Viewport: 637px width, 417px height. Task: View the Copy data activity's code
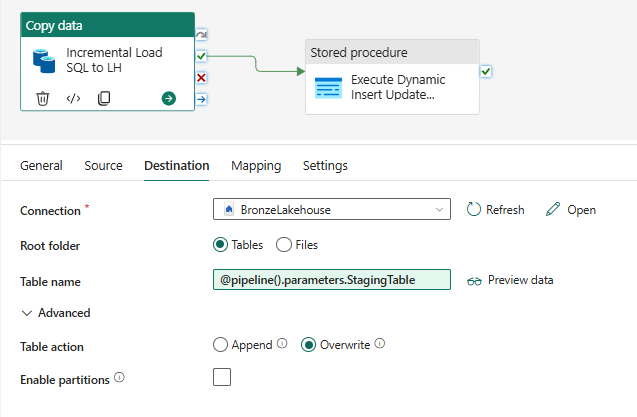[x=73, y=98]
